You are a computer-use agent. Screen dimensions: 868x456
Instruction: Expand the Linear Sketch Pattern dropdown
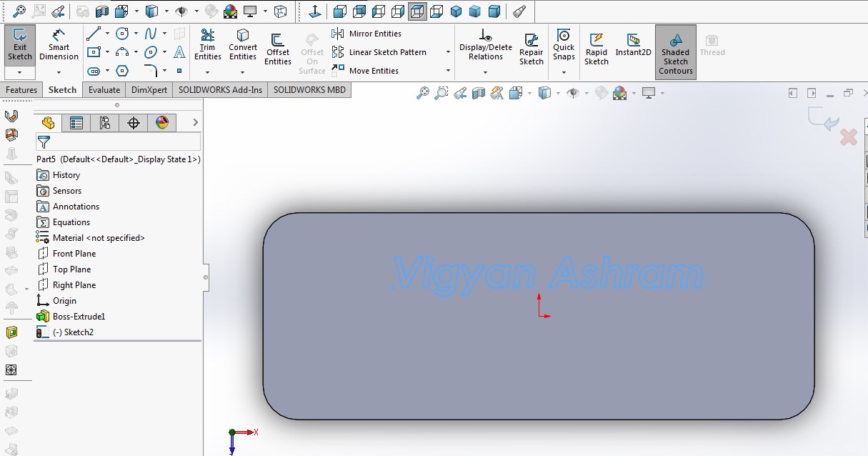pyautogui.click(x=448, y=52)
